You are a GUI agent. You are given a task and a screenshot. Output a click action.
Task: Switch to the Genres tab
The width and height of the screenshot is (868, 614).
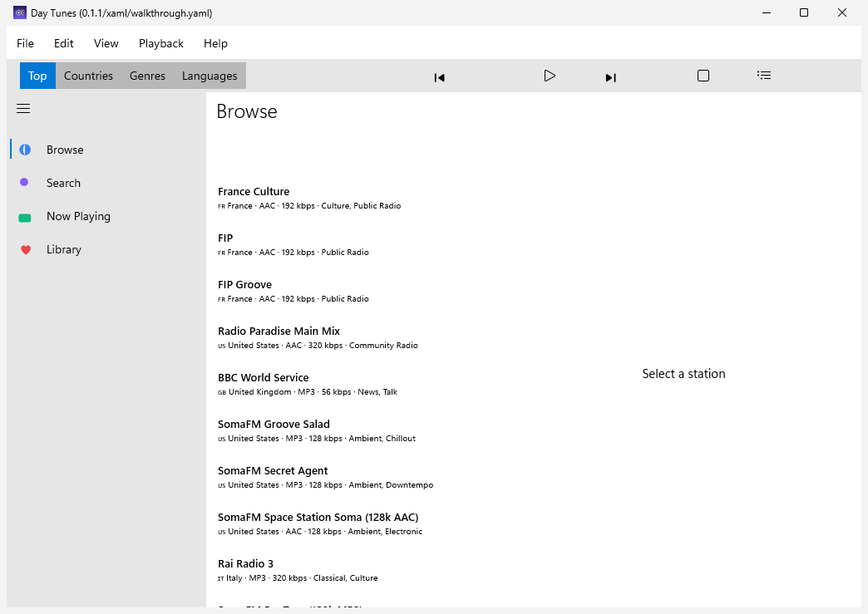point(147,76)
